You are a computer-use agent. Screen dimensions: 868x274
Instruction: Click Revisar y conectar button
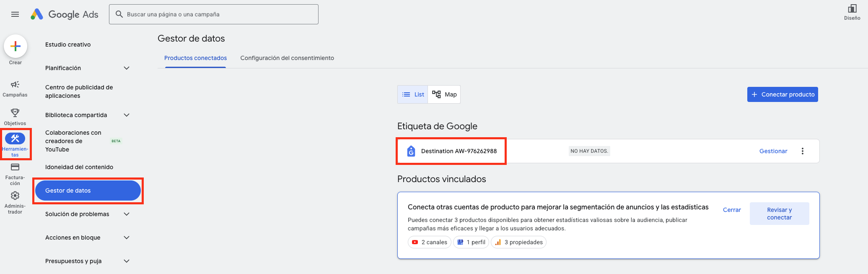[780, 214]
